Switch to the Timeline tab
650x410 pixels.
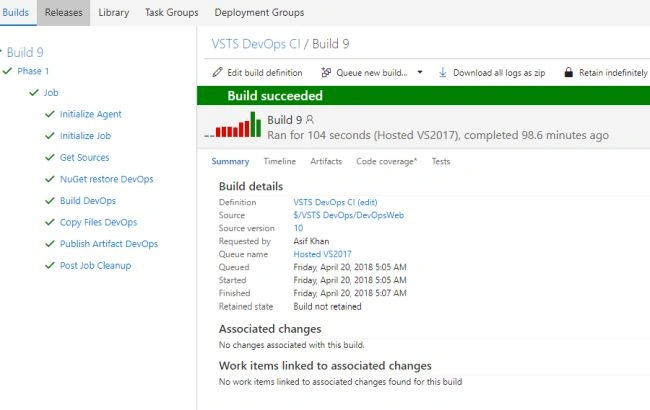coord(280,161)
